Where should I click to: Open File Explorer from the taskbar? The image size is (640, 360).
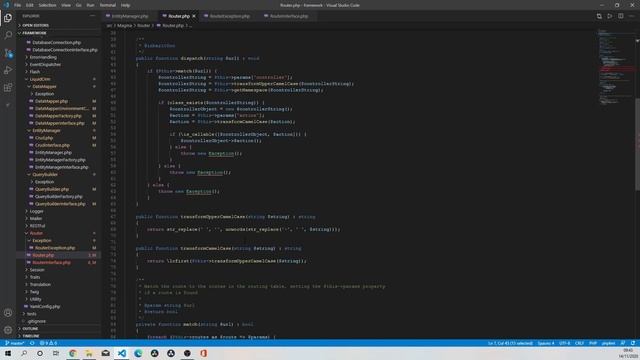(89, 353)
